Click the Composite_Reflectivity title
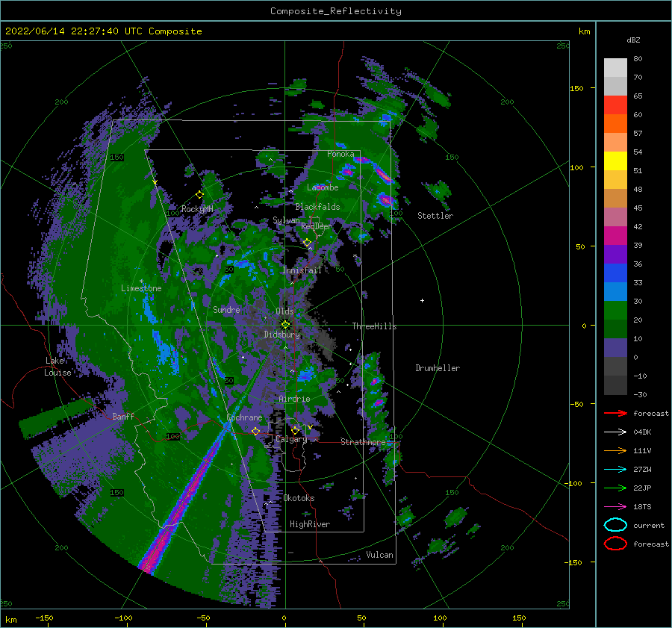672x628 pixels. (336, 11)
